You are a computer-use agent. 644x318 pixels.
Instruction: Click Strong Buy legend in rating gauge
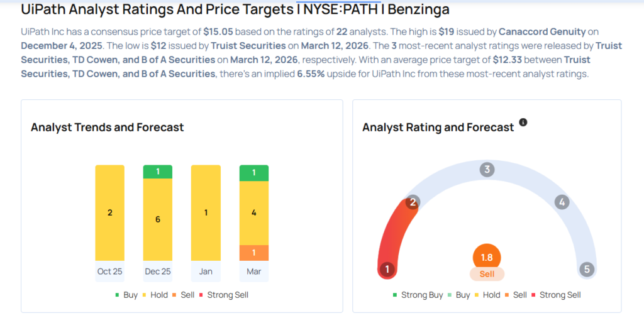click(x=418, y=295)
